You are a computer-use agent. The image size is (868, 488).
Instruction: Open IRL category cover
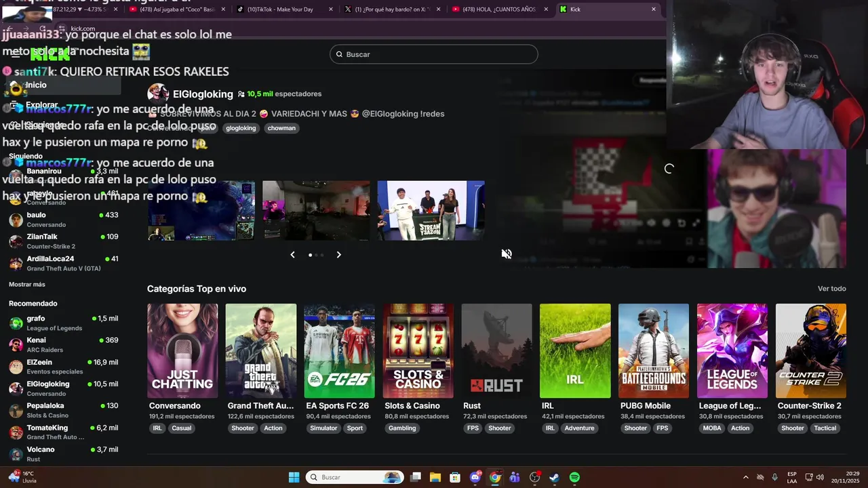(x=575, y=350)
